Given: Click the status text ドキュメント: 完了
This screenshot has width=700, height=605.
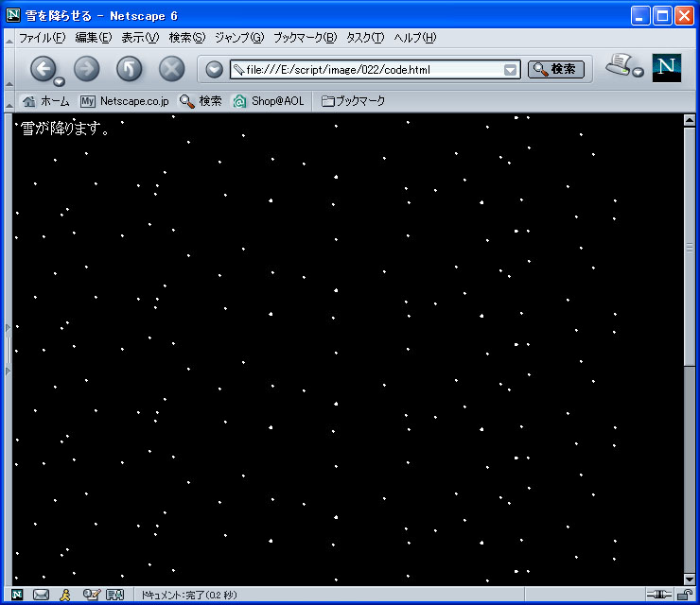Looking at the screenshot, I should pos(189,595).
